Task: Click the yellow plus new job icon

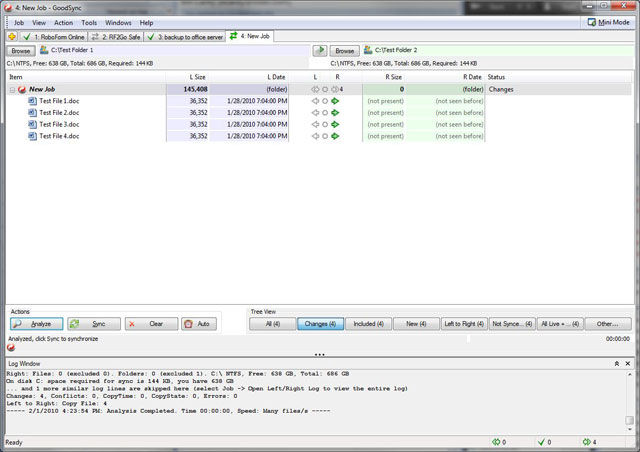Action: [12, 37]
